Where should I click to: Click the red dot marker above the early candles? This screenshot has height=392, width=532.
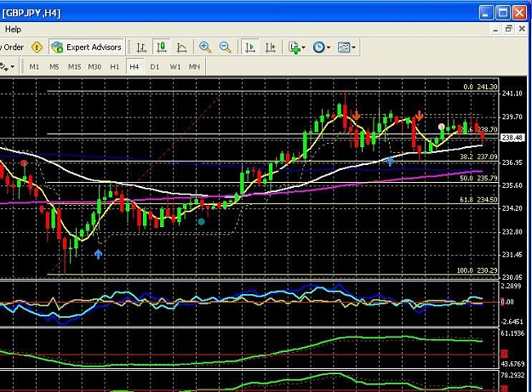[24, 163]
